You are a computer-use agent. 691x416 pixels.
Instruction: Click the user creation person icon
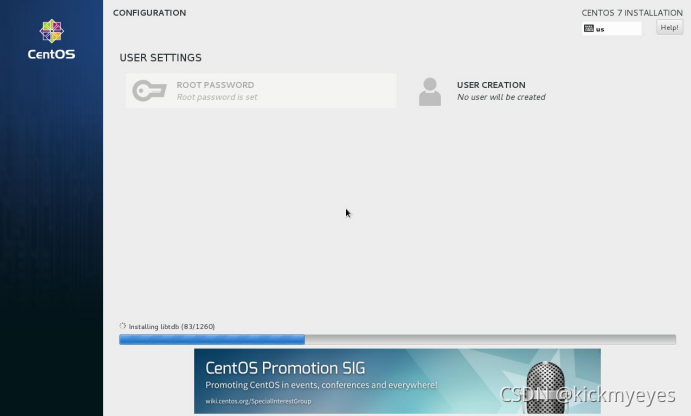pos(430,92)
